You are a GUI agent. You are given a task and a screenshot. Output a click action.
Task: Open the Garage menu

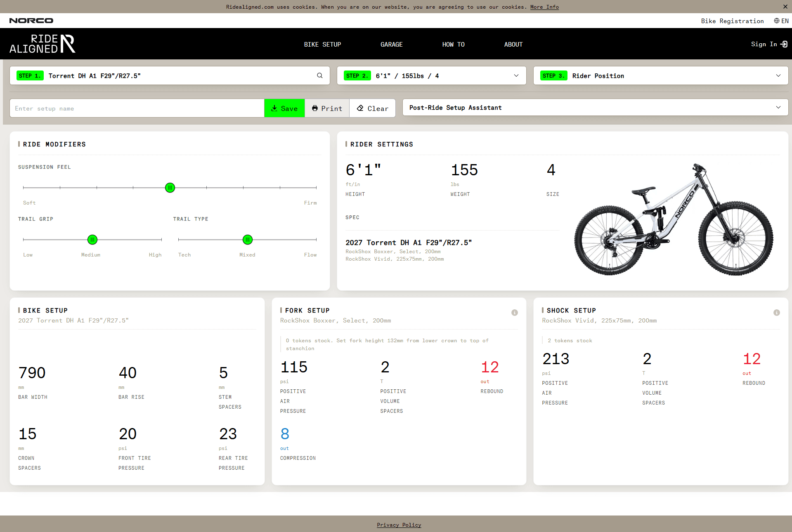click(x=391, y=45)
